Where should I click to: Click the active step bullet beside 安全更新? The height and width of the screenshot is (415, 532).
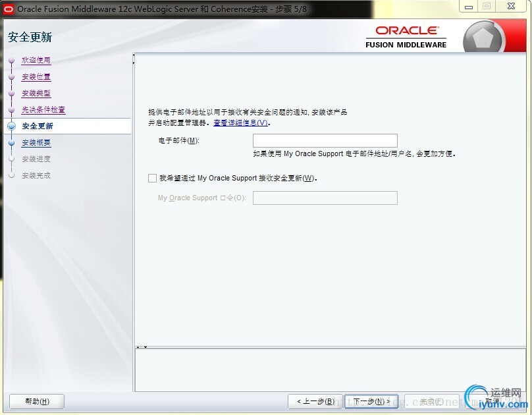point(12,126)
